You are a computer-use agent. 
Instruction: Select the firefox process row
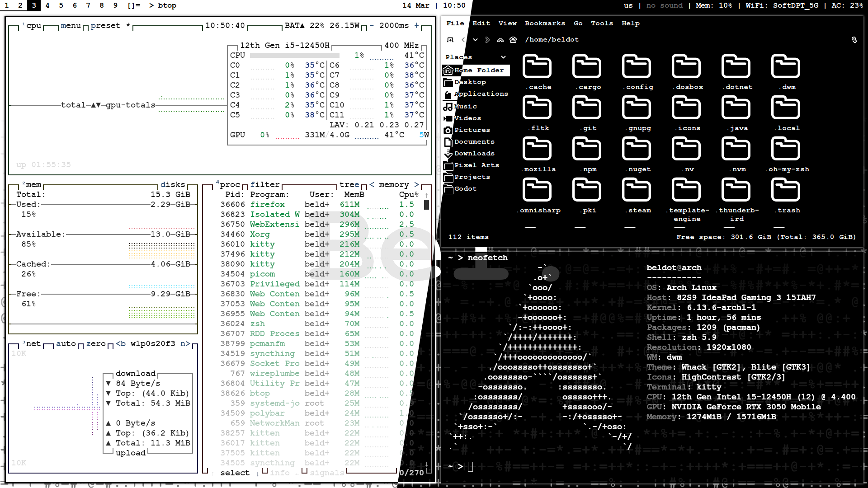(317, 204)
